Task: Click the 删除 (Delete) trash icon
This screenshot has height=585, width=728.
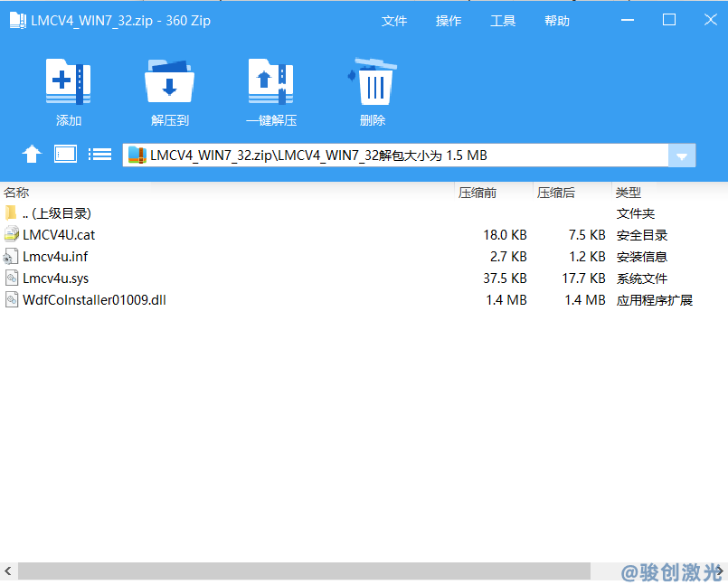Action: pos(373,81)
